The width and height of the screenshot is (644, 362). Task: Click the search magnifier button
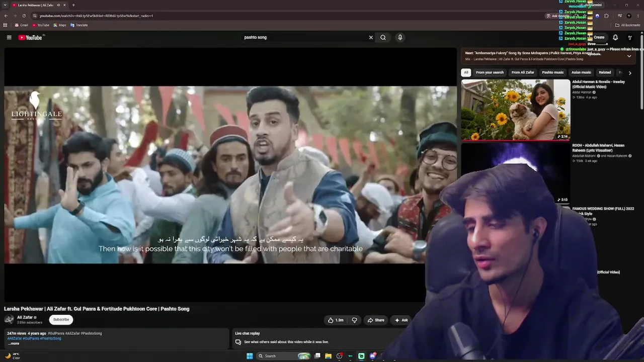point(383,37)
